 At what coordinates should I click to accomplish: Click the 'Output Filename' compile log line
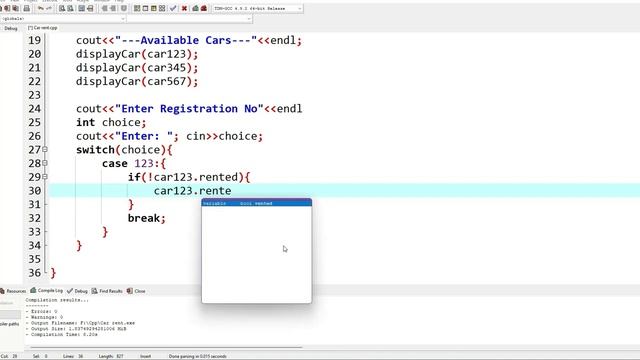pyautogui.click(x=80, y=323)
